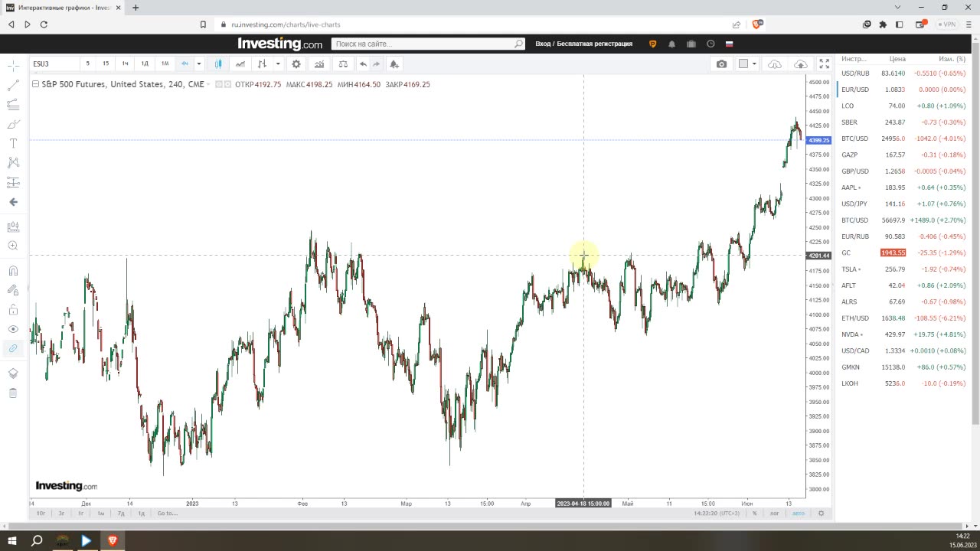Image resolution: width=980 pixels, height=551 pixels.
Task: Activate the zoom in magnifier tool
Action: pos(13,246)
